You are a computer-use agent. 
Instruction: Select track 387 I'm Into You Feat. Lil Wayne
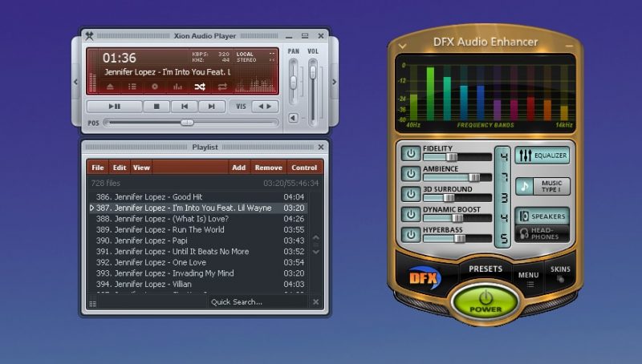198,208
